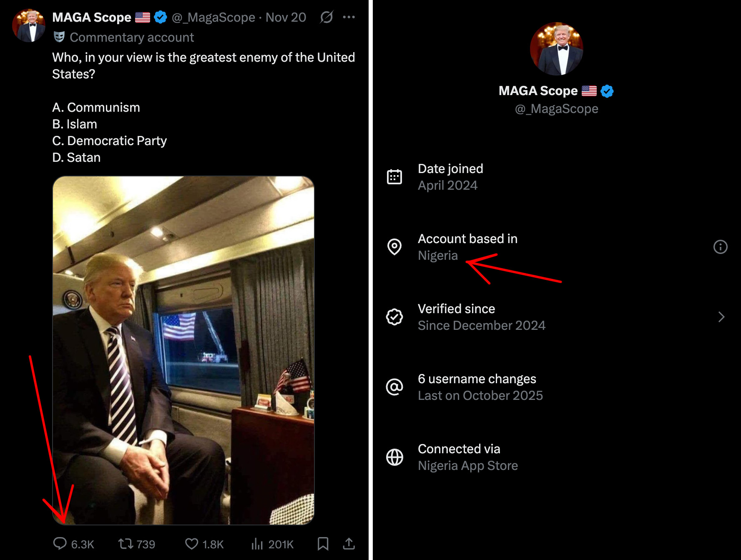Click the @_MagaScope handle in tweet header
The width and height of the screenshot is (741, 560).
[214, 18]
